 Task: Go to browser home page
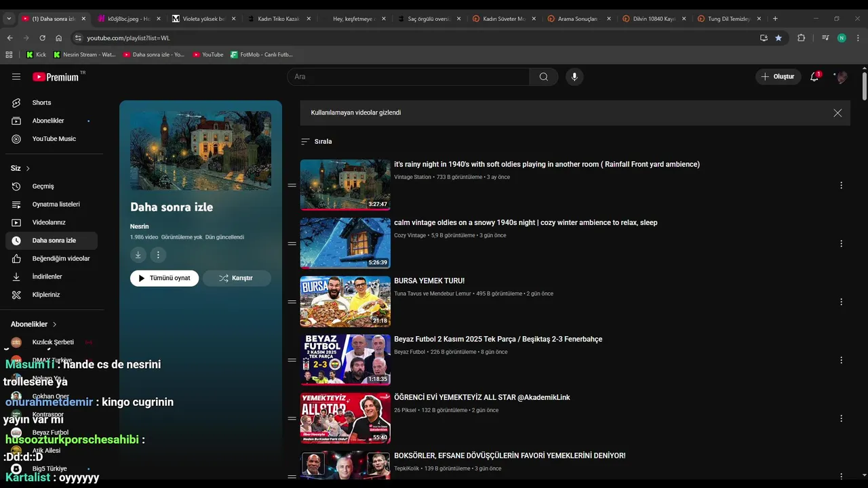[59, 38]
